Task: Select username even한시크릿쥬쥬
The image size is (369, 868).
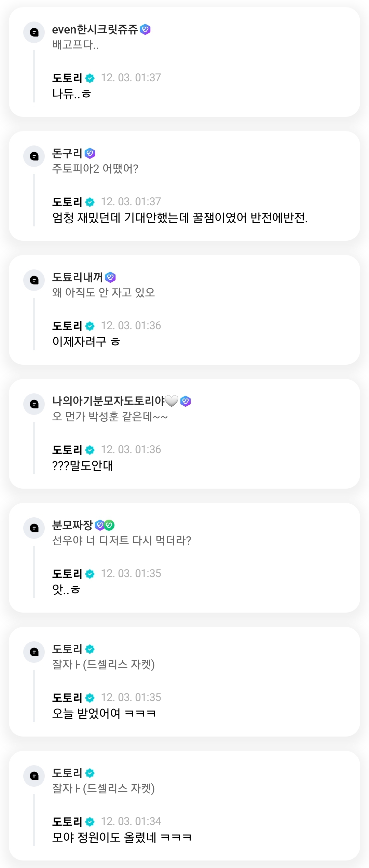Action: coord(95,30)
